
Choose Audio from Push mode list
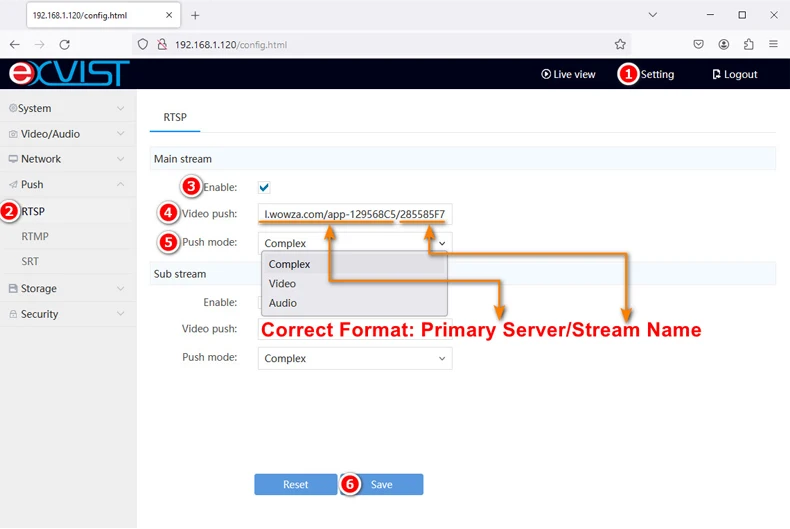(282, 303)
